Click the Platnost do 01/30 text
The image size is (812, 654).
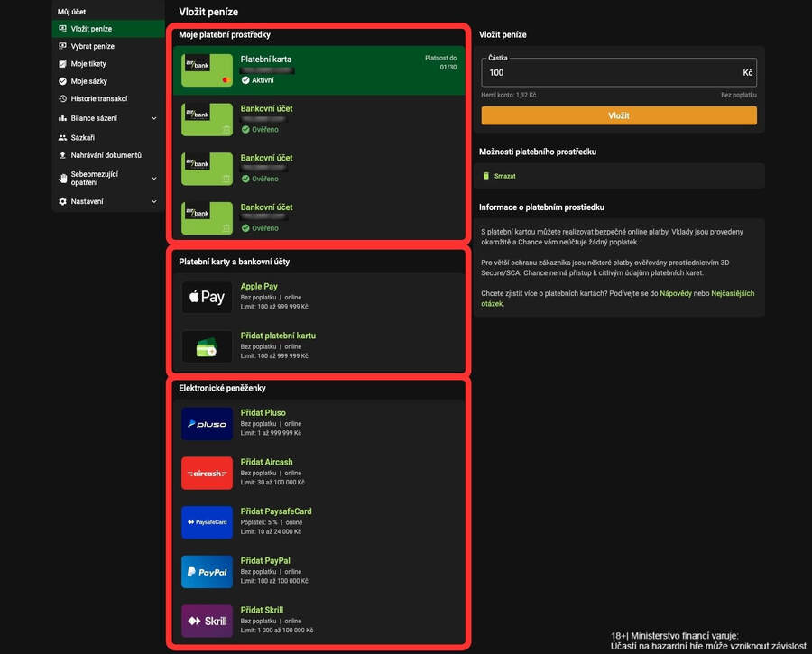tap(440, 62)
